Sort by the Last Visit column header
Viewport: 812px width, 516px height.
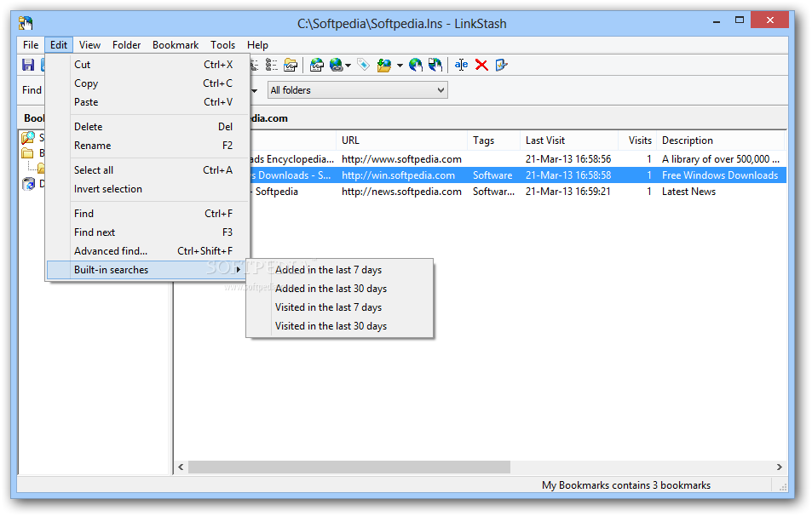pos(569,140)
